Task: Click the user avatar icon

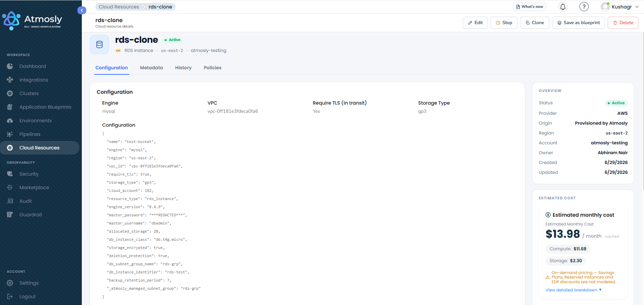Action: point(605,7)
